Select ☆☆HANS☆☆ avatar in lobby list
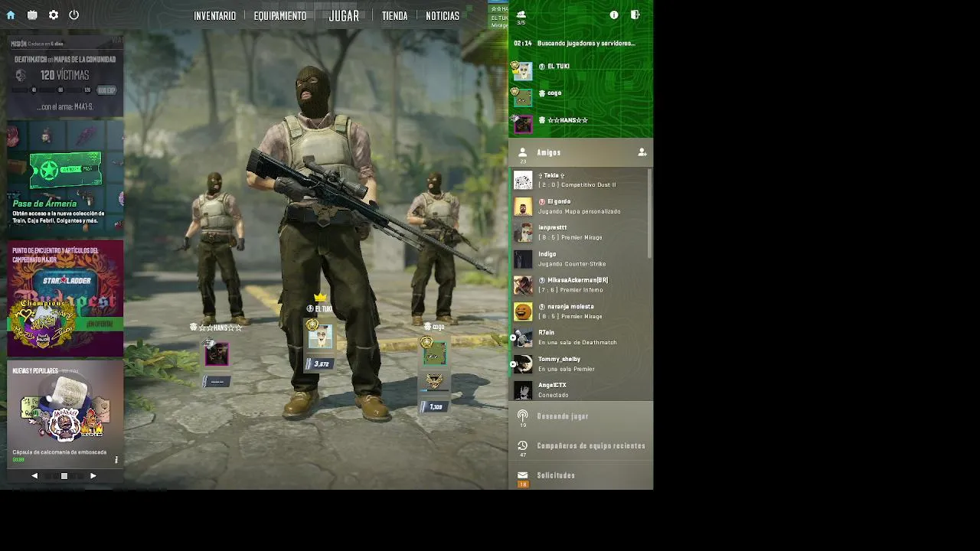 [523, 124]
